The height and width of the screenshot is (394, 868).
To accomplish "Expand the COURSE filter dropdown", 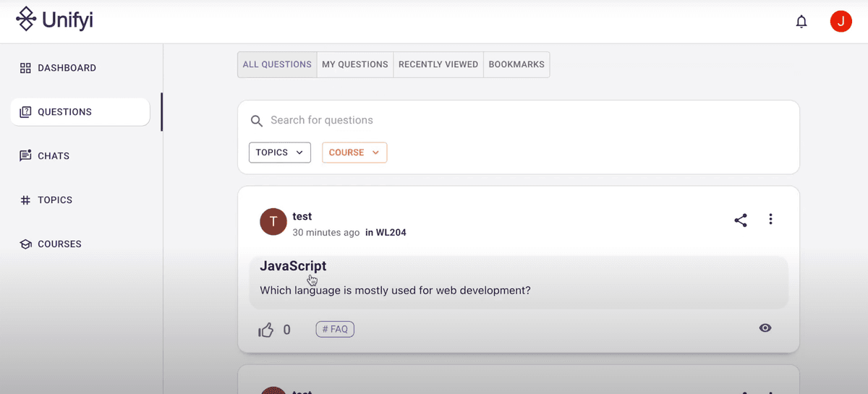I will click(354, 153).
